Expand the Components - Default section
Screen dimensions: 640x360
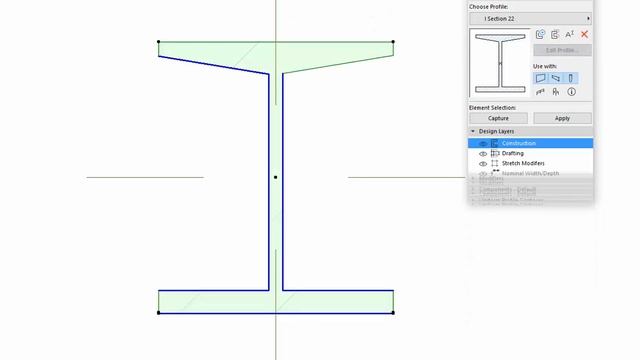coord(473,190)
